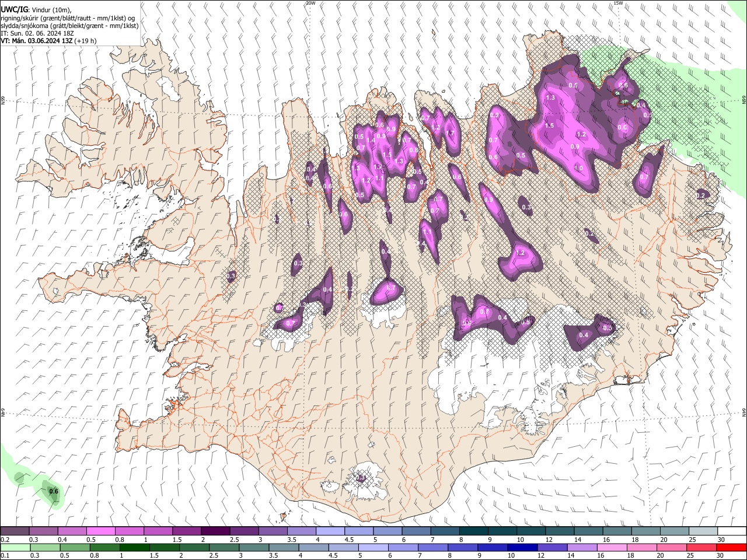Click the 'VT: Mán. 03.06.2024 13Z (+19 h)' line
Viewport: 747px width, 560px height.
(x=48, y=41)
